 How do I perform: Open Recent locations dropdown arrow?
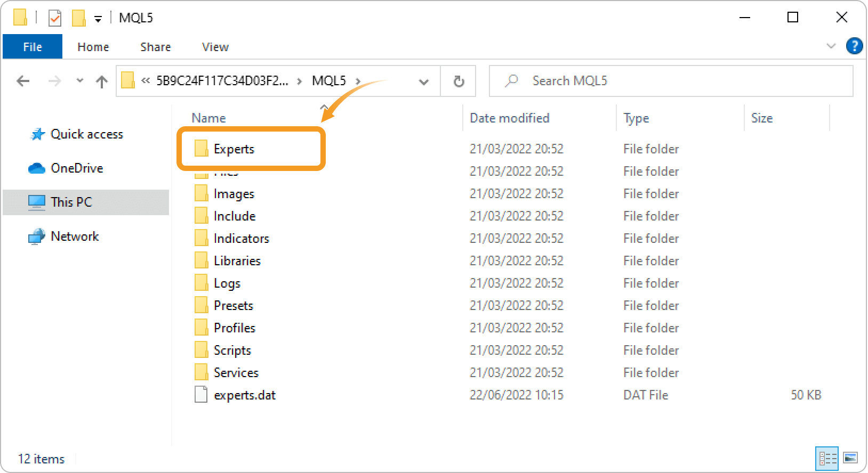[80, 81]
